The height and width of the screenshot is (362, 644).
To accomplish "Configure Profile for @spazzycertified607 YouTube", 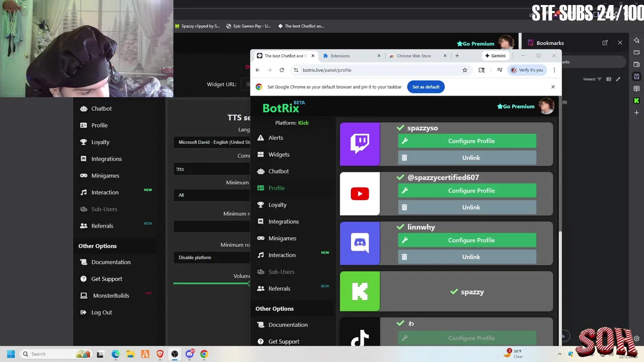I will tap(467, 191).
